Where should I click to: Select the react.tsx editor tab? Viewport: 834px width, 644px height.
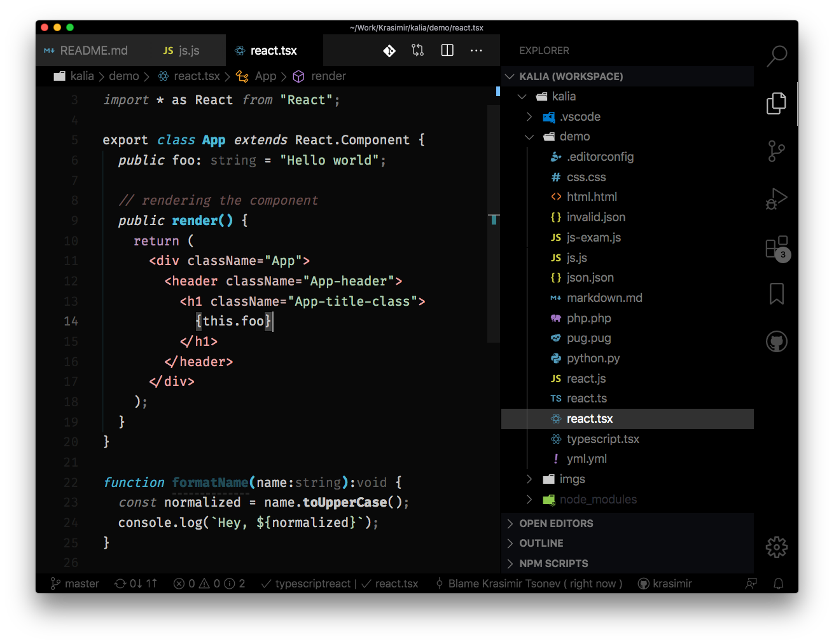pyautogui.click(x=274, y=50)
